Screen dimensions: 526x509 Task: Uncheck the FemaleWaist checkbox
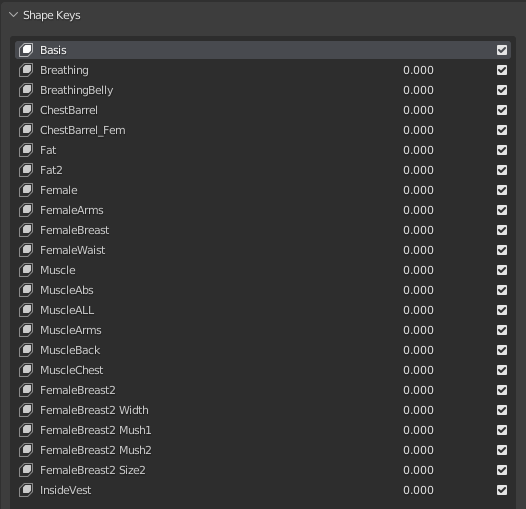(502, 250)
